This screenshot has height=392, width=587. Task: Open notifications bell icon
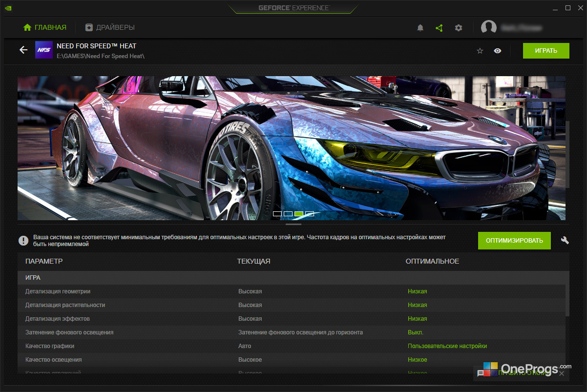[x=420, y=28]
